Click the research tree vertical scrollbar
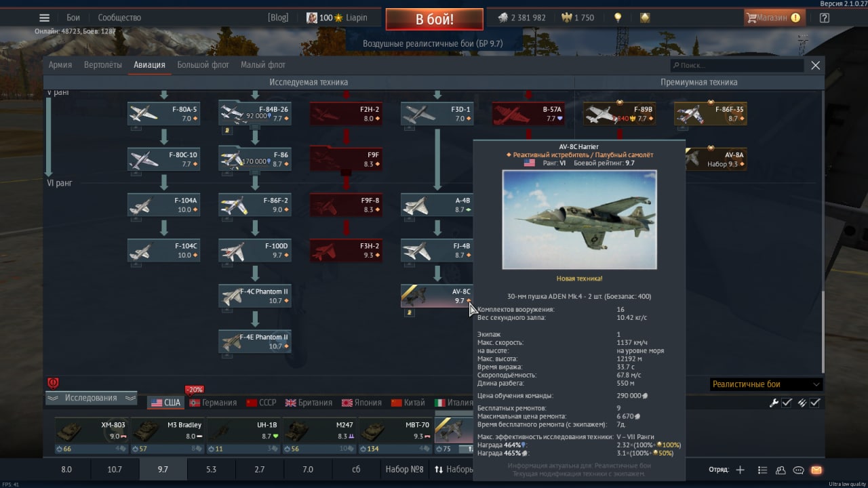The width and height of the screenshot is (868, 488). 823,332
